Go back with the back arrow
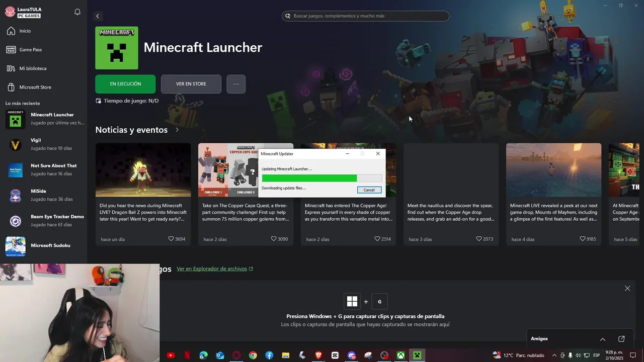This screenshot has width=644, height=362. coord(98,16)
